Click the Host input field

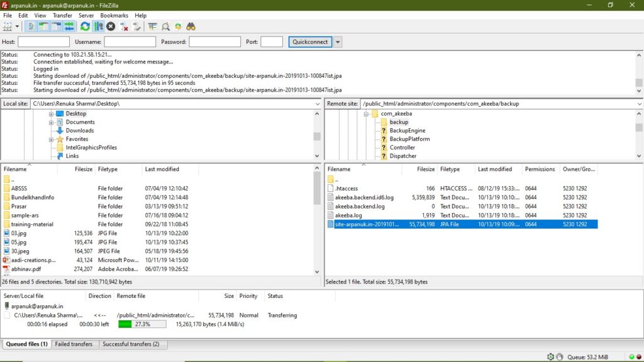43,42
